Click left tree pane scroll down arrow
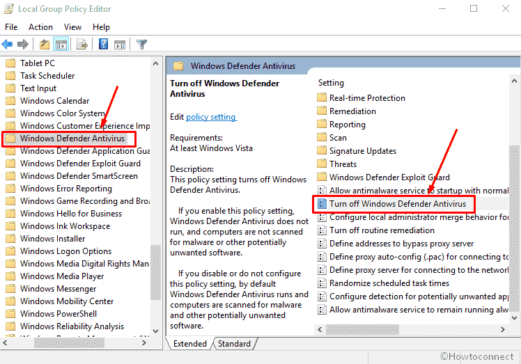Image resolution: width=521 pixels, height=364 pixels. tap(155, 331)
